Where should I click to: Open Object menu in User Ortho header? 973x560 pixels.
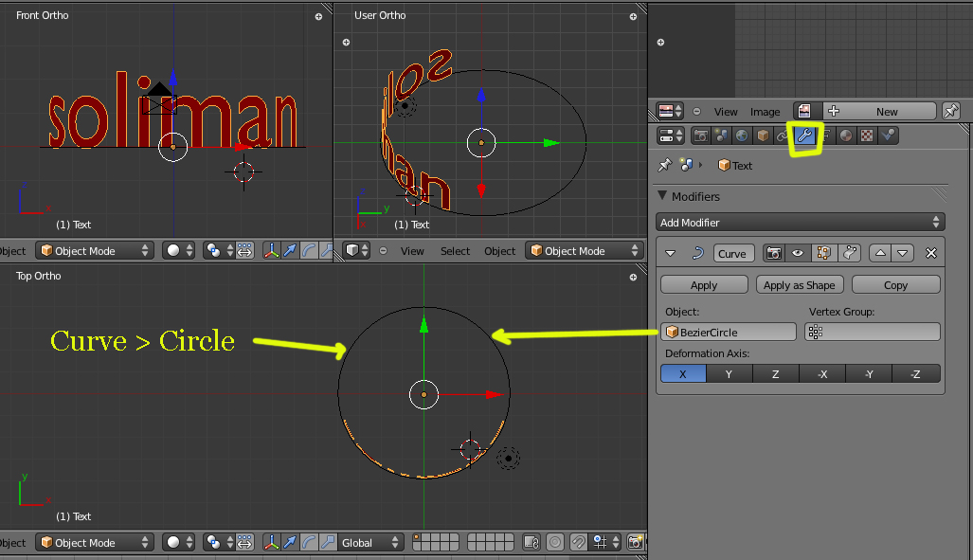[x=499, y=251]
